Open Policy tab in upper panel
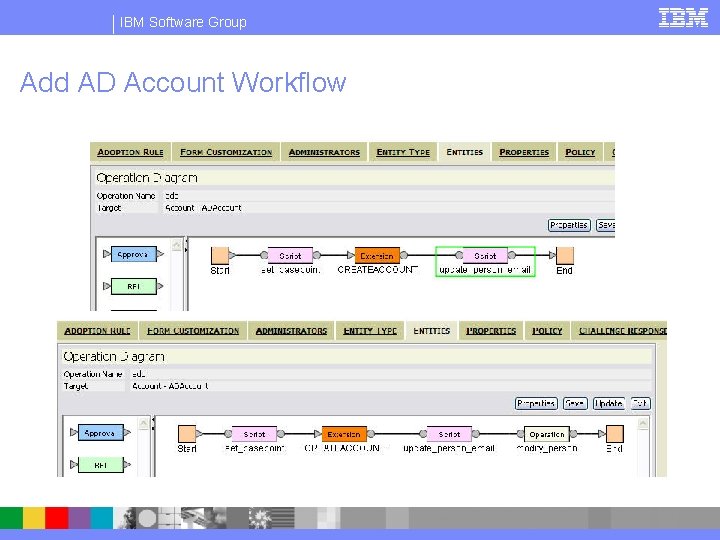 (x=580, y=152)
